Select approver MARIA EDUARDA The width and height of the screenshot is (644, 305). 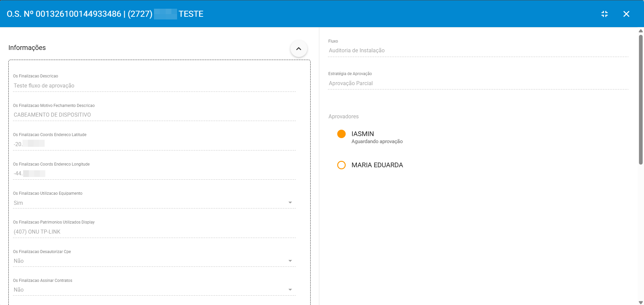click(377, 165)
